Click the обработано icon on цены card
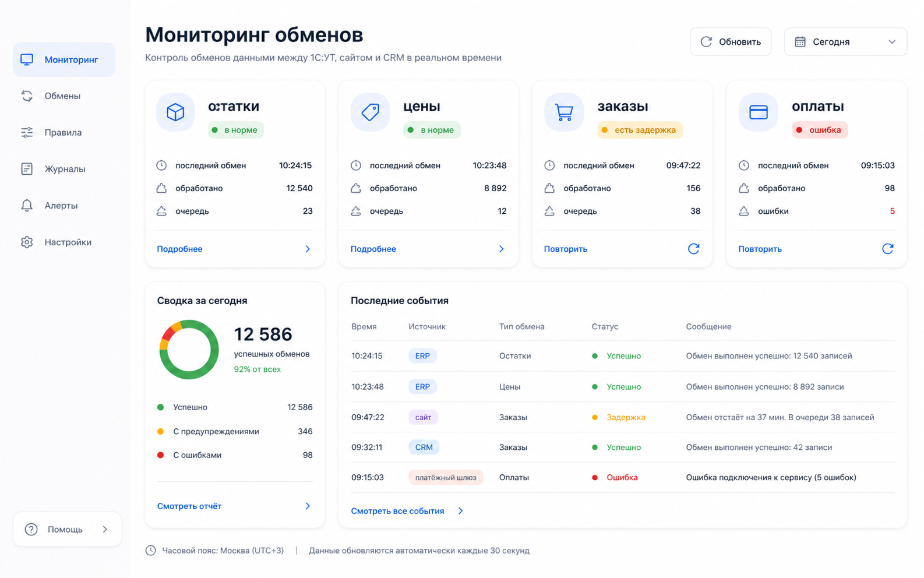The height and width of the screenshot is (578, 924). coord(356,188)
